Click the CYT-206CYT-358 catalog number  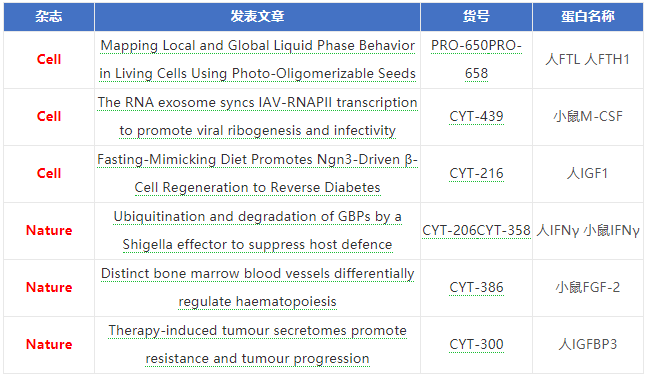[476, 230]
